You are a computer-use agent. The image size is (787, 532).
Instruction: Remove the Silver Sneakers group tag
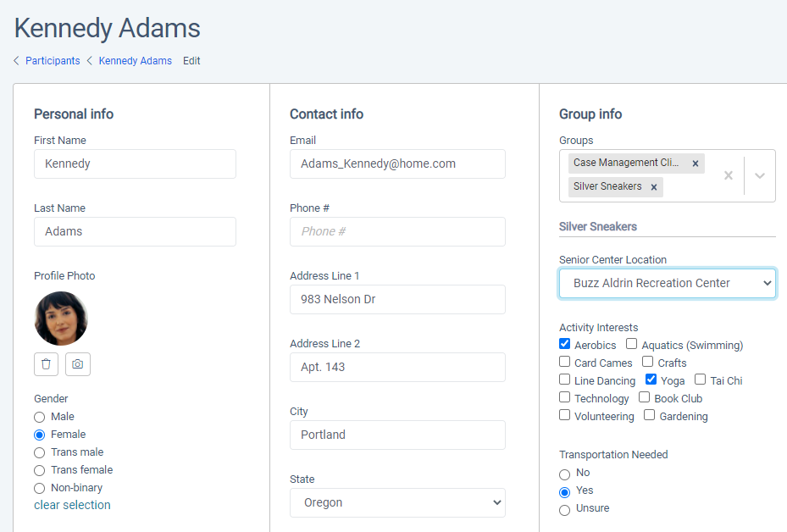(654, 187)
